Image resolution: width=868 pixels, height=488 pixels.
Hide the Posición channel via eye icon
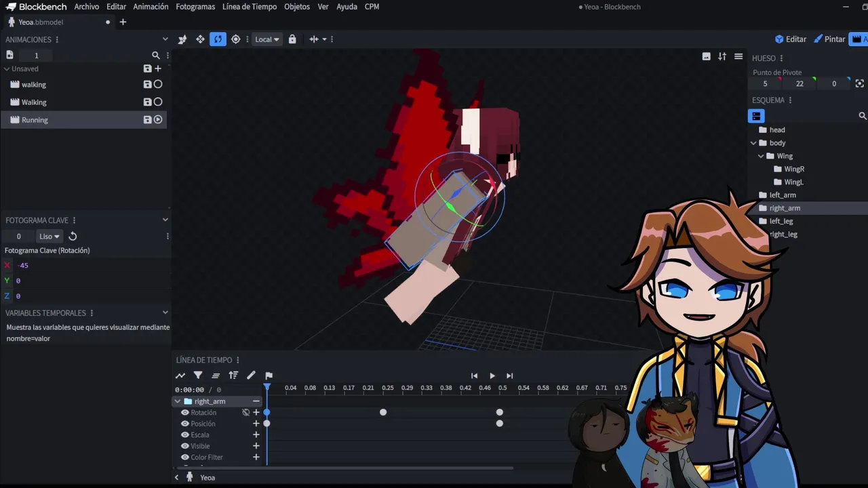click(184, 424)
